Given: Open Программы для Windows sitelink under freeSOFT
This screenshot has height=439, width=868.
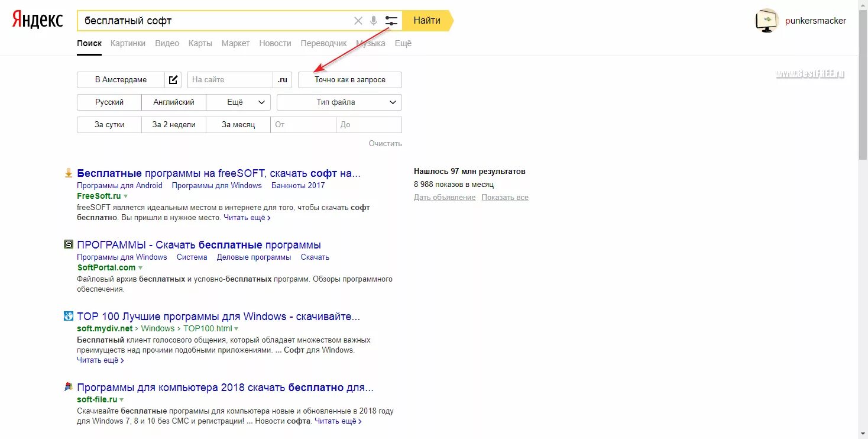Looking at the screenshot, I should (217, 186).
